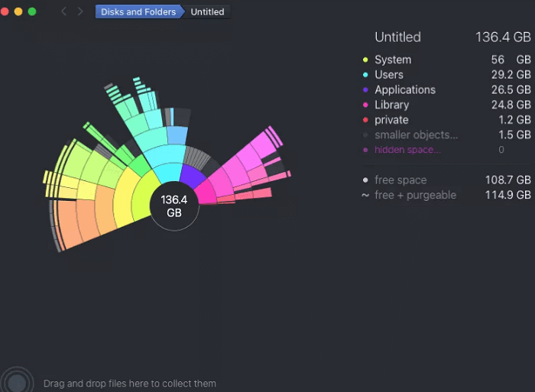Click the free space legend dot

(x=365, y=180)
